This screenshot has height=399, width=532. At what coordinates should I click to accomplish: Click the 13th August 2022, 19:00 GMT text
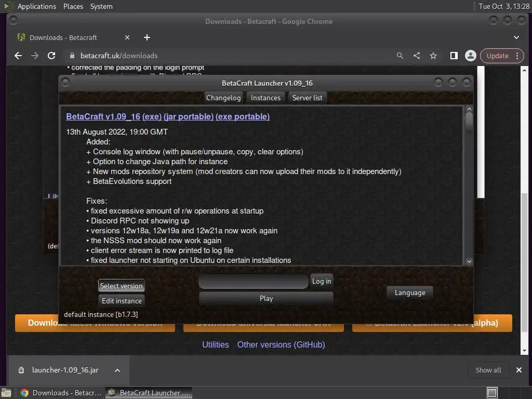[x=117, y=131]
